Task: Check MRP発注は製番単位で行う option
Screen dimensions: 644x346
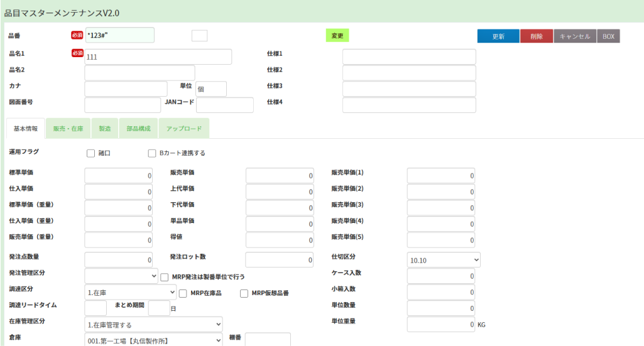Action: point(165,276)
